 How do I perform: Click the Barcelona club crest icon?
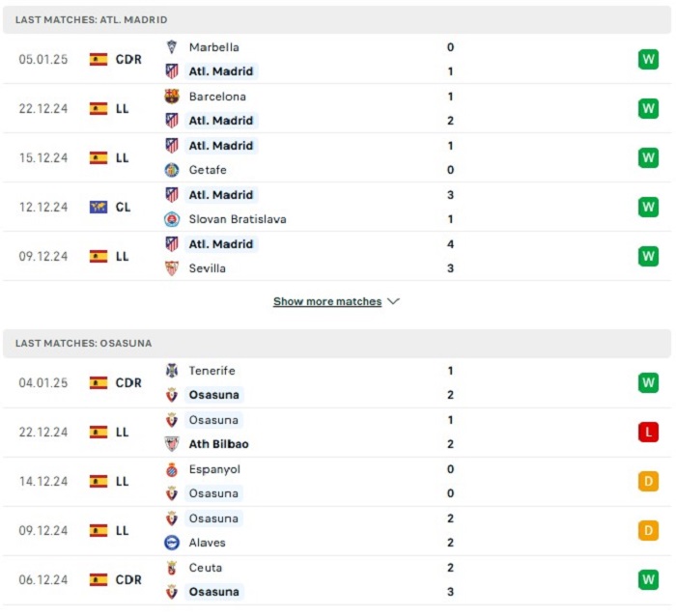[172, 97]
